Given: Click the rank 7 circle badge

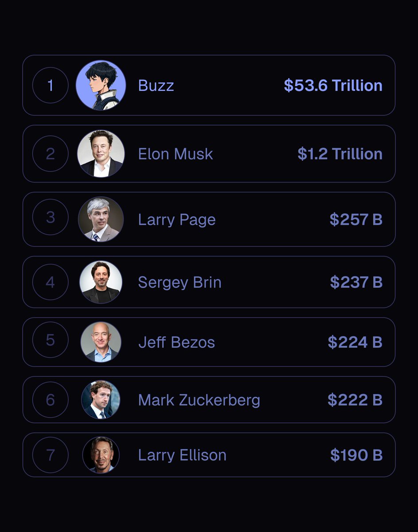Looking at the screenshot, I should click(x=51, y=455).
